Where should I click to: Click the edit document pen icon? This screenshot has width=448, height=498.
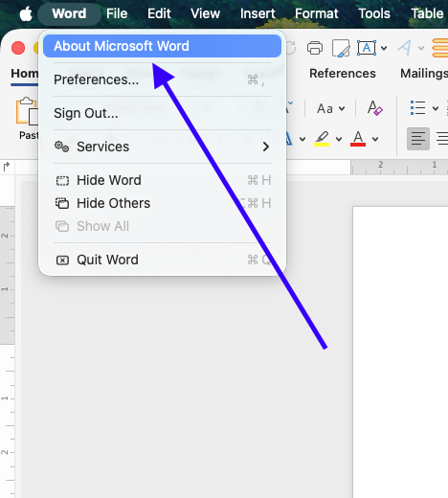pyautogui.click(x=341, y=48)
